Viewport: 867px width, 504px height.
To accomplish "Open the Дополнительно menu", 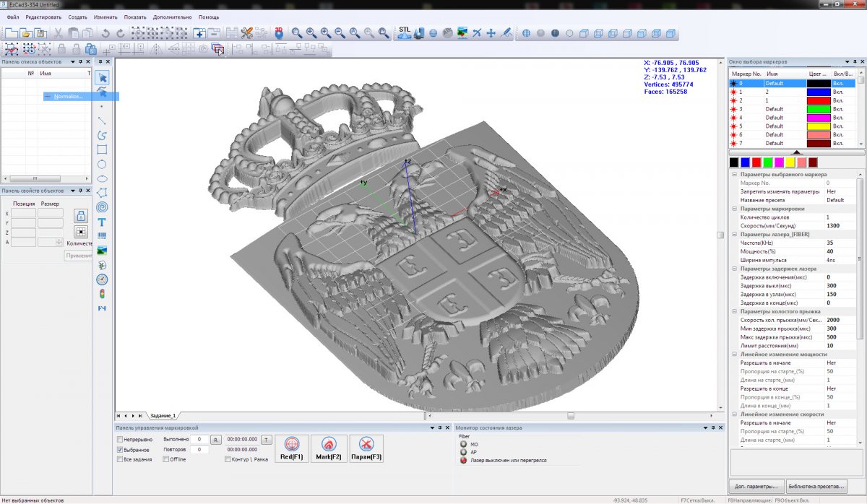I will click(x=173, y=17).
